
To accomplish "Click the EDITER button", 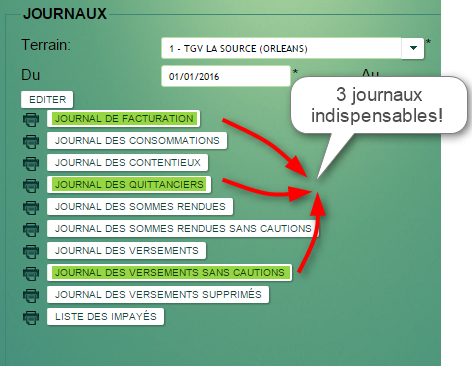I will (x=47, y=99).
